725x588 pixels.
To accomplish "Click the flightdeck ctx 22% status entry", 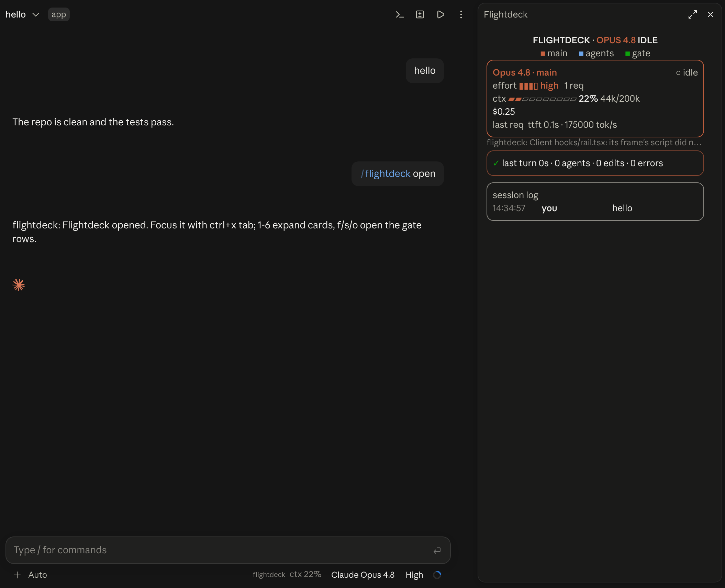I will (287, 574).
